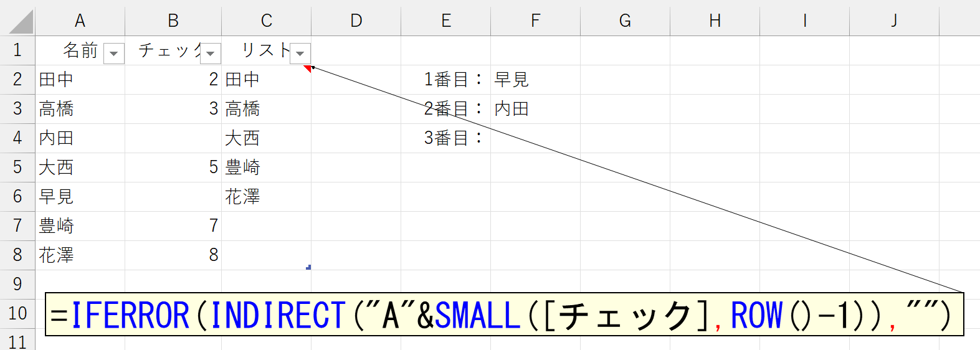The width and height of the screenshot is (980, 350).
Task: Click cell B3 with value 3
Action: (x=173, y=109)
